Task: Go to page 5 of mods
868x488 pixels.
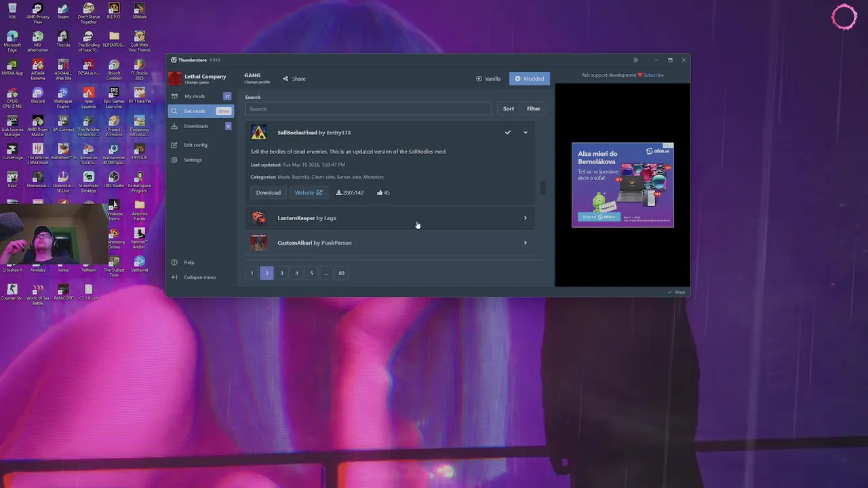Action: [311, 273]
